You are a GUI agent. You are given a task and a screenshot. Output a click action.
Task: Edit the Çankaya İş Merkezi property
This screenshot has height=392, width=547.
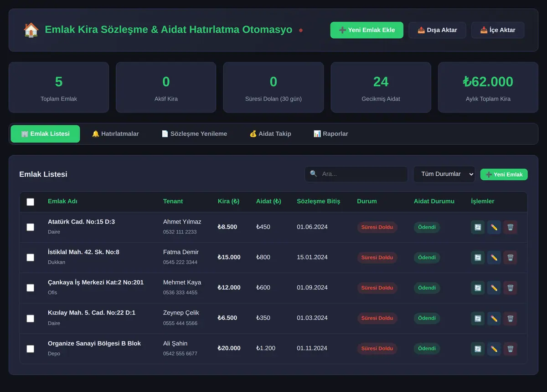(494, 288)
